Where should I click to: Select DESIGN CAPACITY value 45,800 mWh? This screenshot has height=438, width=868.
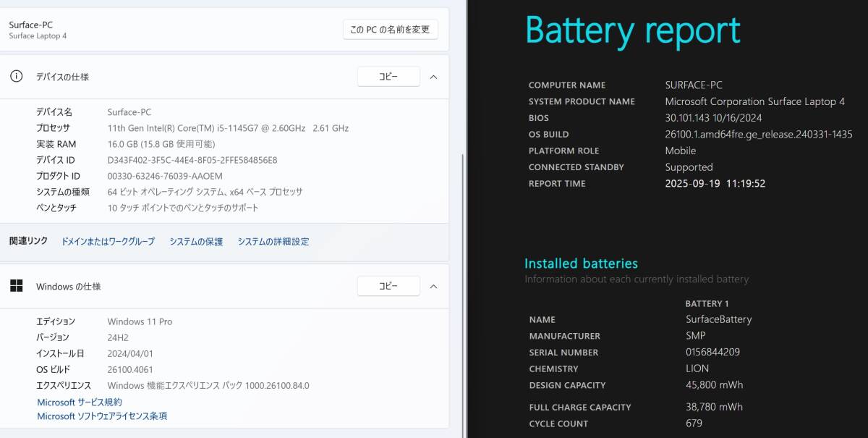[714, 385]
